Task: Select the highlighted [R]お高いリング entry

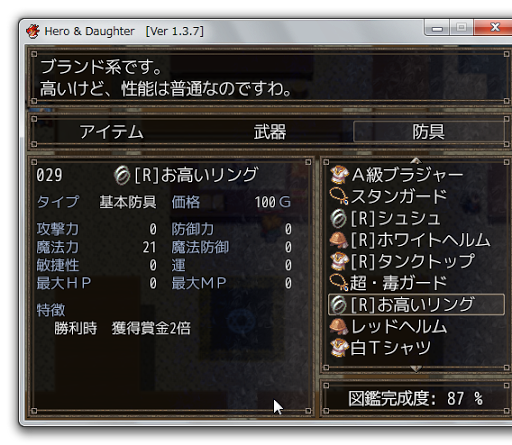Action: coord(416,305)
